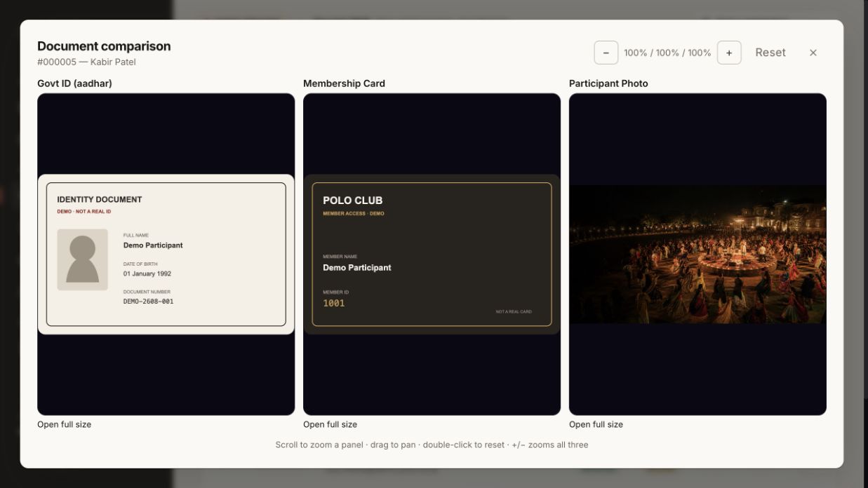Click document number 'DEMO-2608-001'

click(148, 301)
